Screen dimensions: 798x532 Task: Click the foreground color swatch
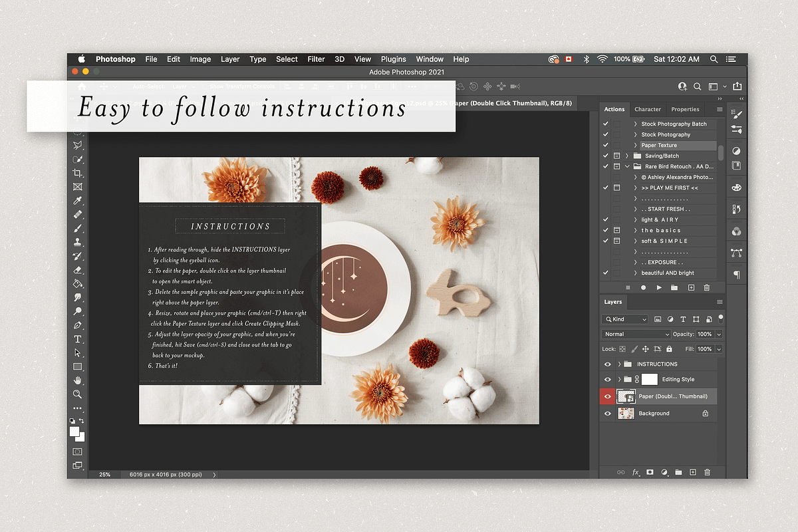tap(75, 432)
